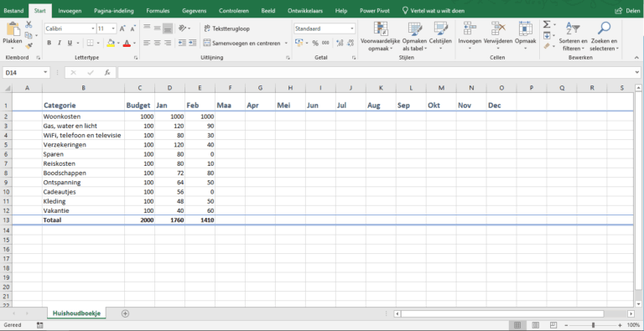Increase font size with large A
Viewport: 644px width, 331px height.
pos(122,28)
